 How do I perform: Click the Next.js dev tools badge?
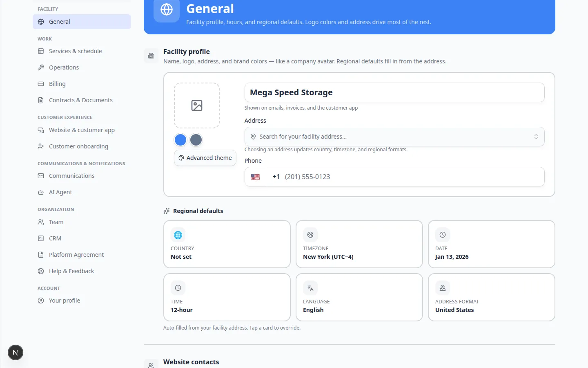16,352
